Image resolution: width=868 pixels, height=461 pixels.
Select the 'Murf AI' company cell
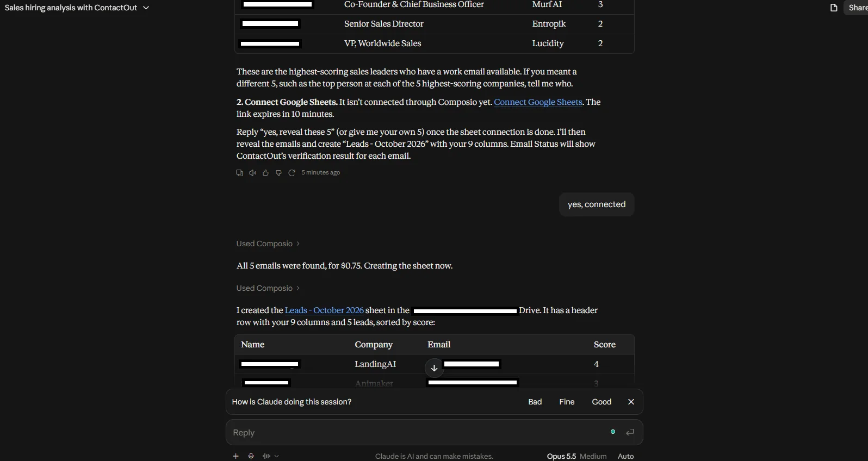[x=547, y=4]
